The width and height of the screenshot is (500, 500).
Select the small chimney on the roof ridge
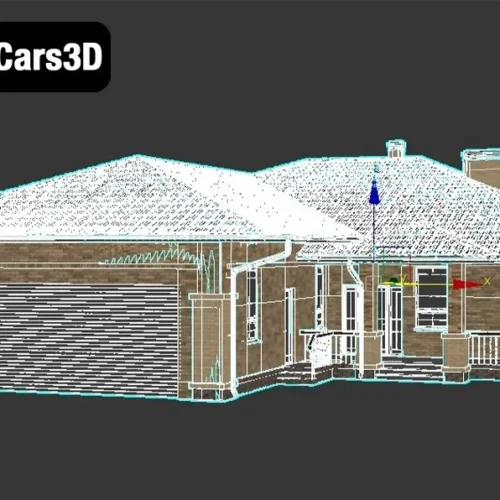click(396, 149)
